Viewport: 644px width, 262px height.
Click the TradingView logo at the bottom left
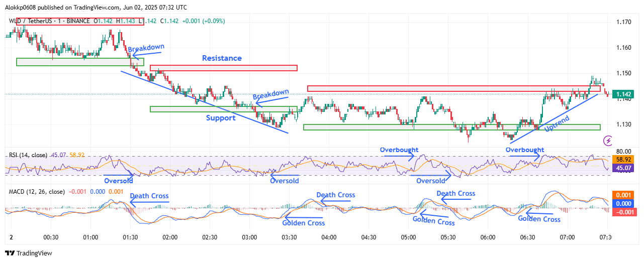[x=28, y=253]
